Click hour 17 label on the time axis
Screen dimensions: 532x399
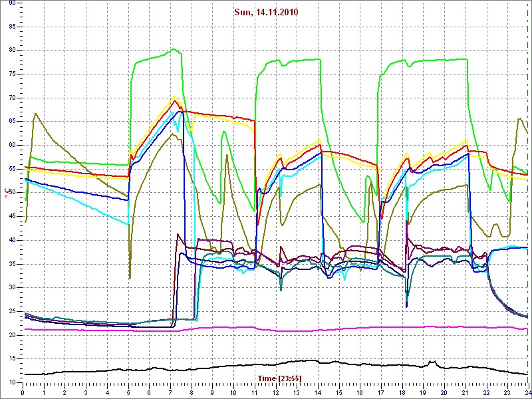(380, 392)
